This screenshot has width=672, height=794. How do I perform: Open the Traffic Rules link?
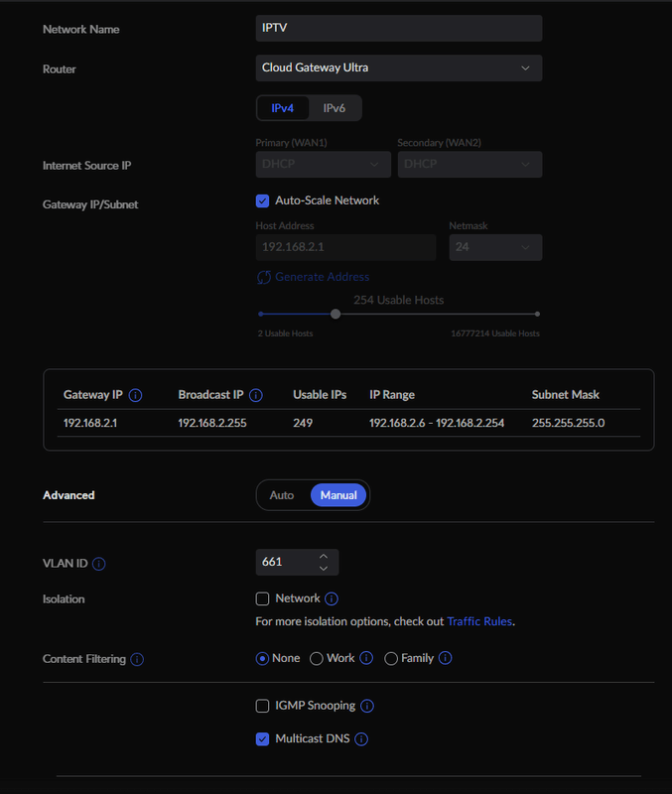click(479, 622)
